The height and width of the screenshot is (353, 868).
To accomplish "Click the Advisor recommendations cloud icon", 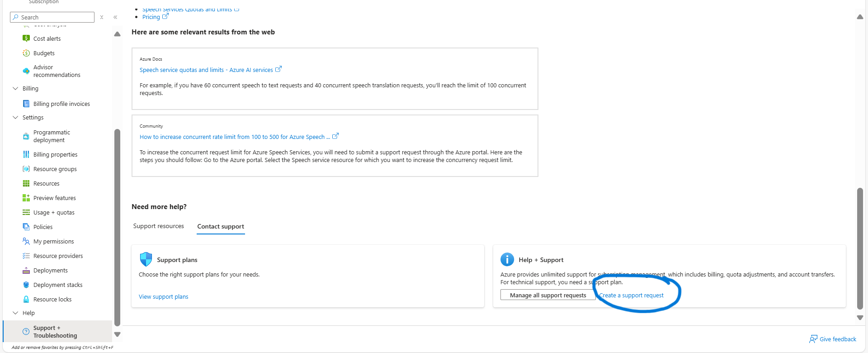I will [26, 71].
